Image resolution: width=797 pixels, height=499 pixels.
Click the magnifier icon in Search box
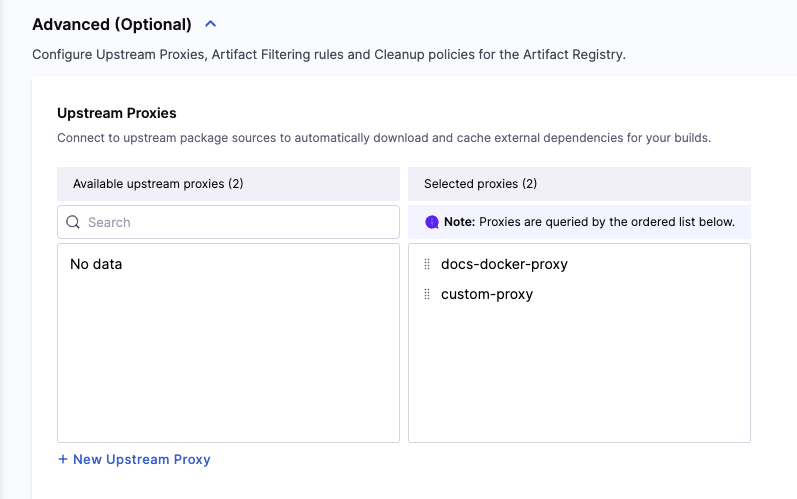(73, 222)
